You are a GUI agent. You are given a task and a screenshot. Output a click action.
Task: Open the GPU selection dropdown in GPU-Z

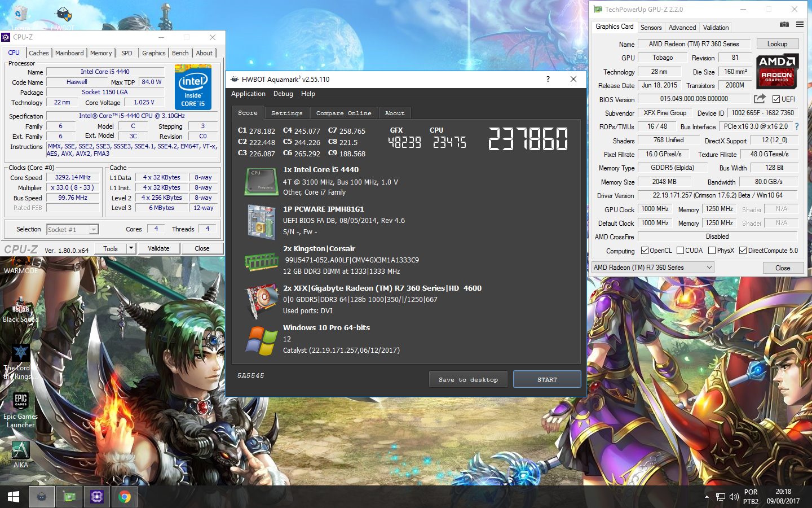pos(652,268)
